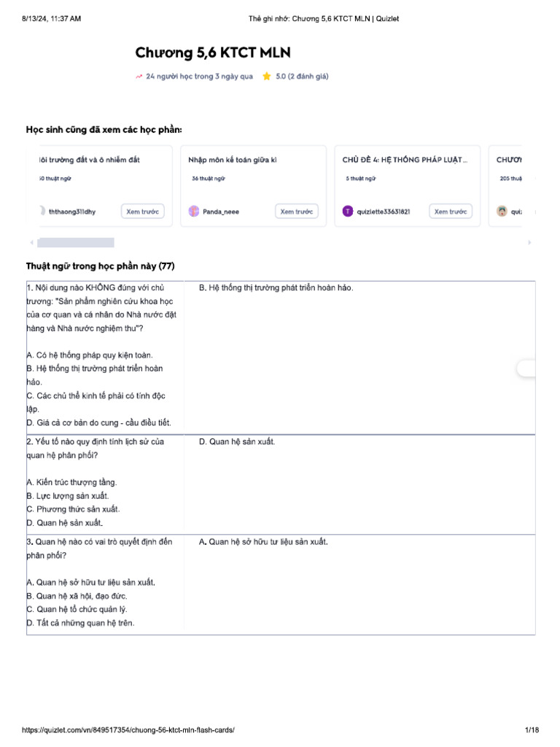Click Xem trước on Nhập môn kế toán card
Viewport: 560px width, 747px height.
click(x=296, y=212)
